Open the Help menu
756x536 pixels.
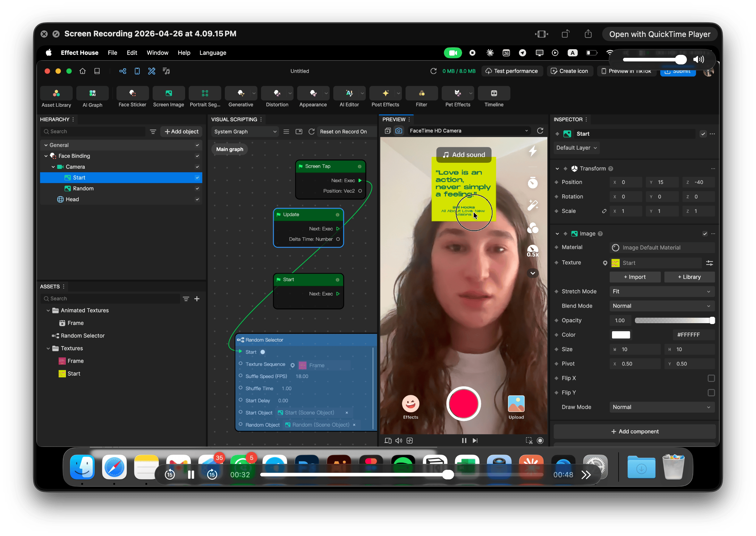click(184, 53)
